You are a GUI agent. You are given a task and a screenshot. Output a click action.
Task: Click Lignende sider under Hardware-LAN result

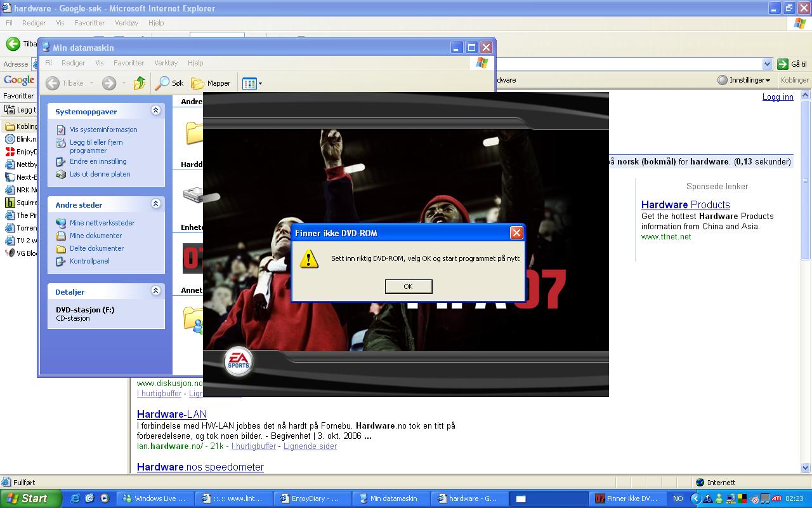click(310, 446)
